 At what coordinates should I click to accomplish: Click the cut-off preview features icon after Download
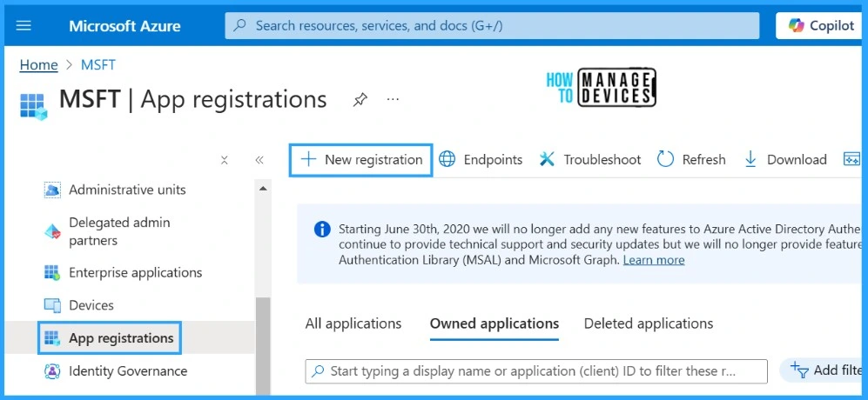[851, 159]
